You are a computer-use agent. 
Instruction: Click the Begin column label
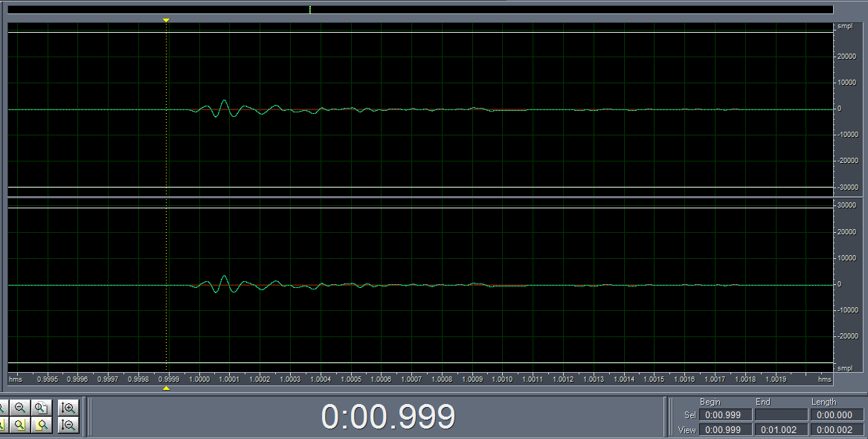pos(710,402)
